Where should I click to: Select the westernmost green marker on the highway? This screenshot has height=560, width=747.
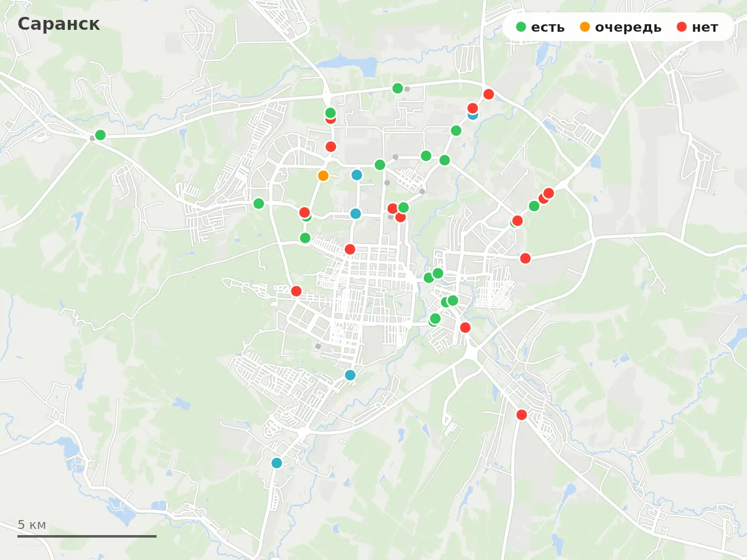pyautogui.click(x=100, y=135)
